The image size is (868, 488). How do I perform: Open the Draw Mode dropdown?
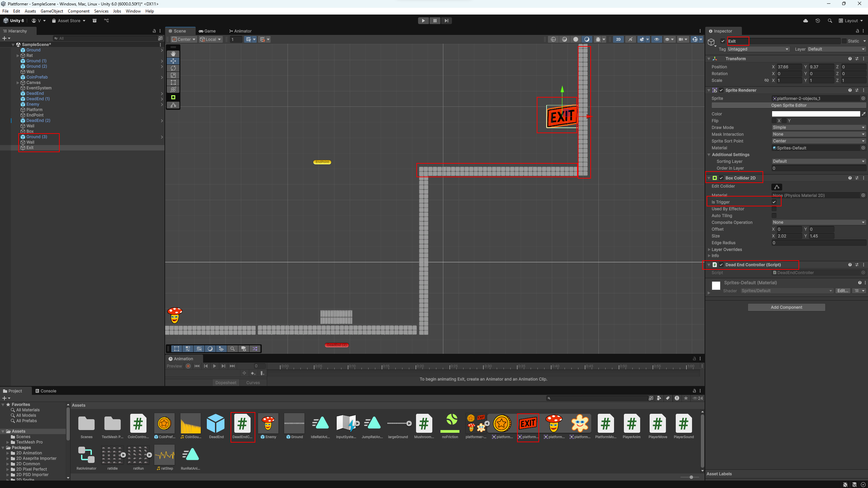pos(818,127)
